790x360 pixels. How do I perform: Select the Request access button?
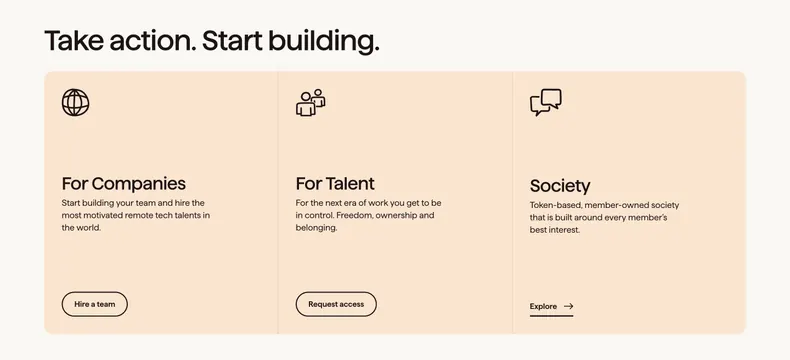click(x=336, y=304)
